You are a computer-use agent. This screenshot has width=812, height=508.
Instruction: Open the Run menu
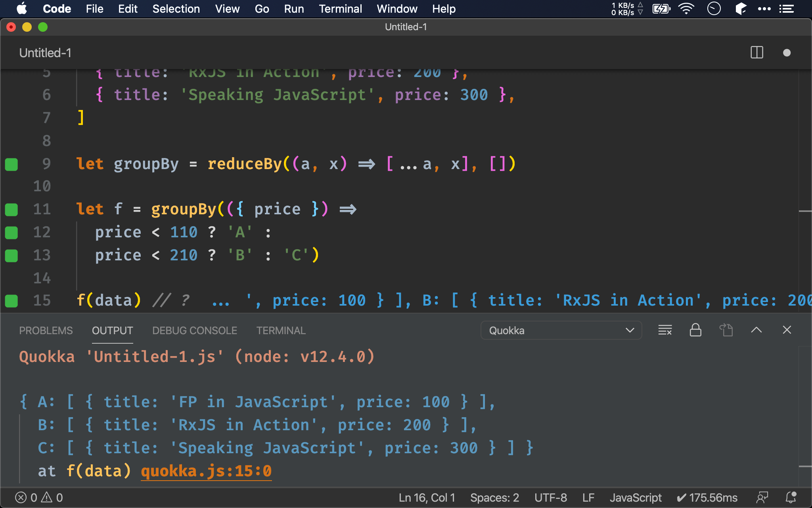[294, 9]
